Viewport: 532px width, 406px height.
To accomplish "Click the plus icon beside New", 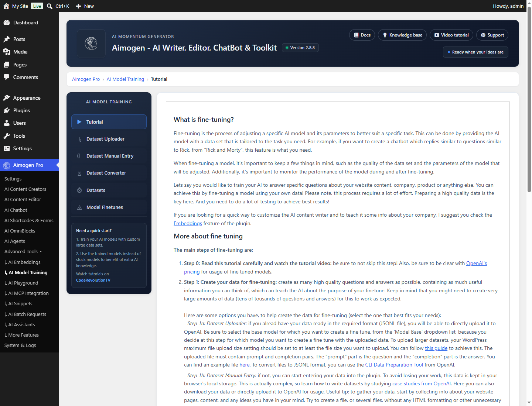I will 78,6.
